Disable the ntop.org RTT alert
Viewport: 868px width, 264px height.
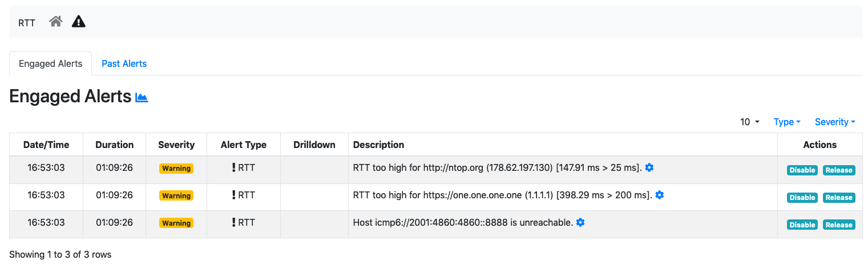802,170
